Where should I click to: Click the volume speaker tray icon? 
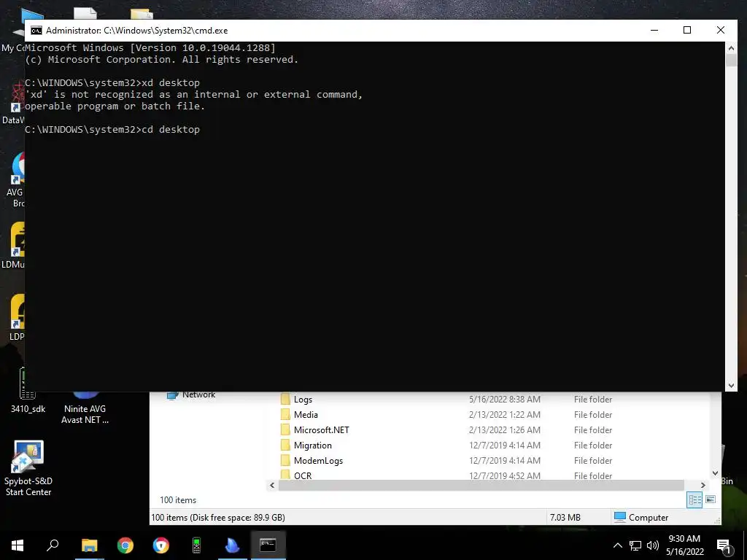(x=653, y=545)
